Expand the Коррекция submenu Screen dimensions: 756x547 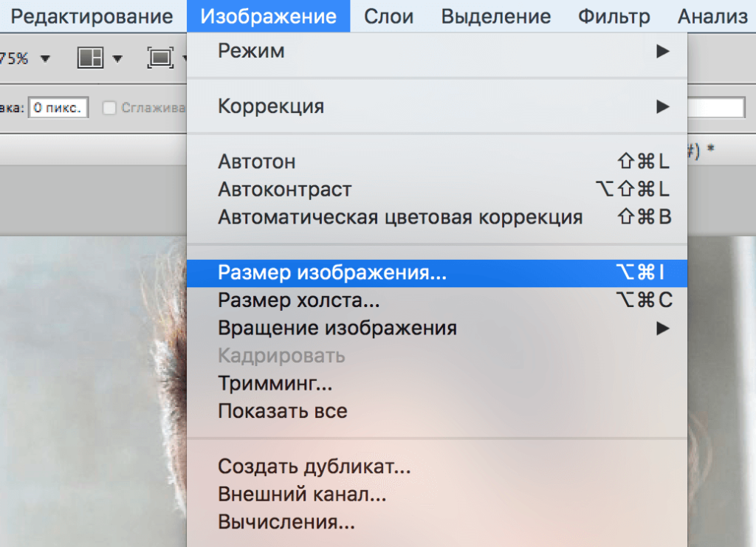pyautogui.click(x=662, y=106)
